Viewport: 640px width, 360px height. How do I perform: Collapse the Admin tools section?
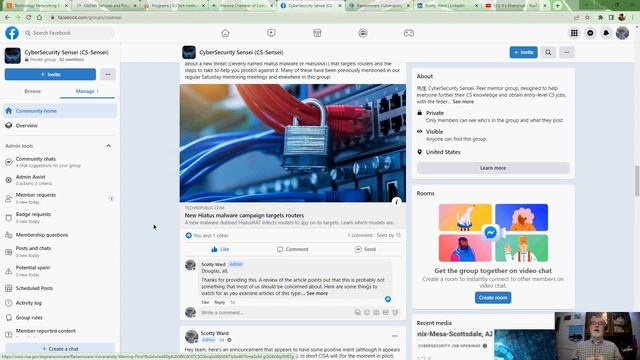pyautogui.click(x=109, y=146)
